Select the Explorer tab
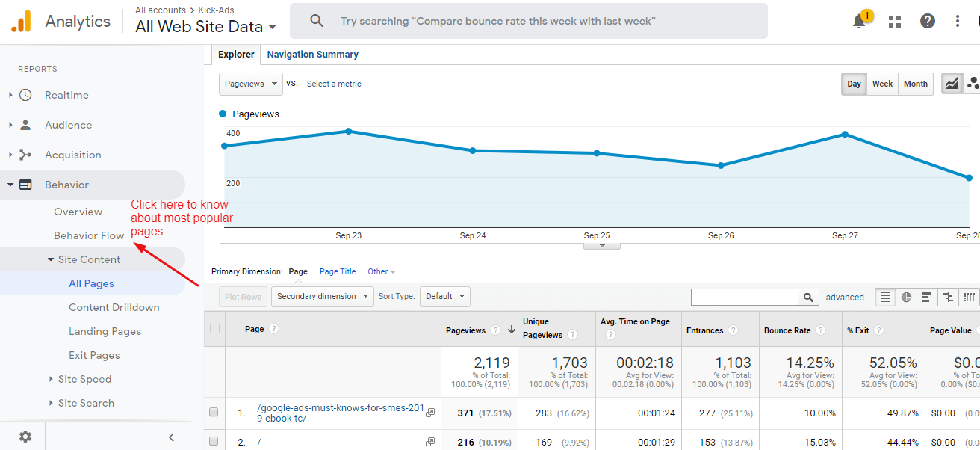This screenshot has width=980, height=450. [236, 55]
